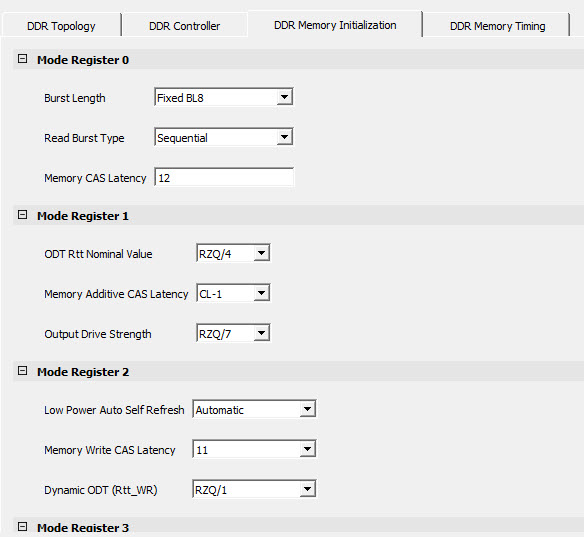Image resolution: width=584 pixels, height=537 pixels.
Task: Collapse the Mode Register 0 section
Action: 22,59
